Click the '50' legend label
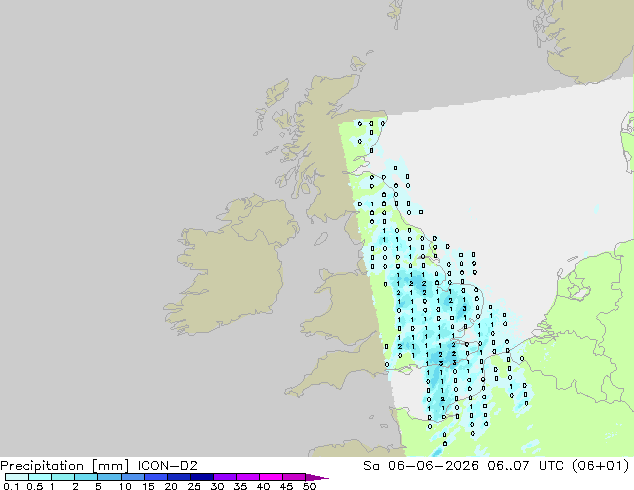The image size is (634, 490). (310, 486)
